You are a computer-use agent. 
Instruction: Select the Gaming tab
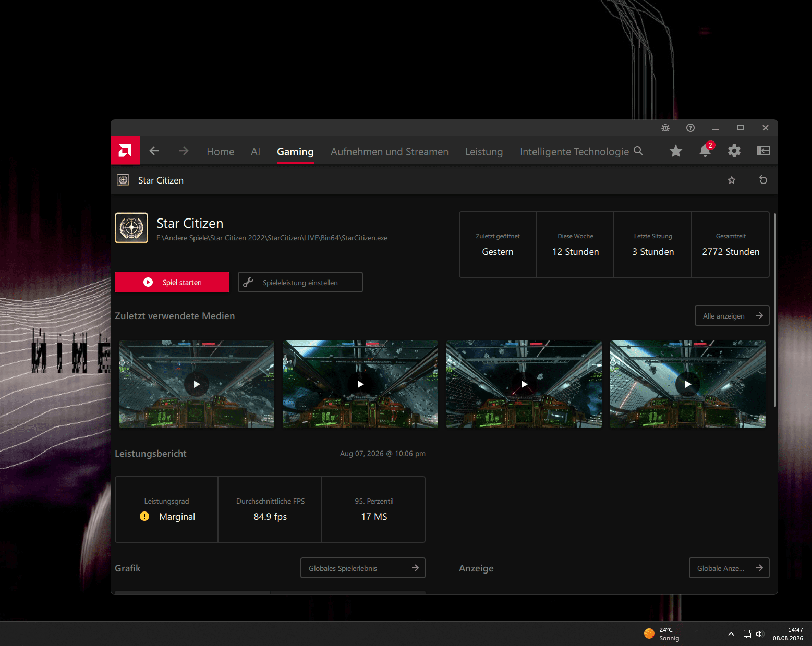[295, 152]
